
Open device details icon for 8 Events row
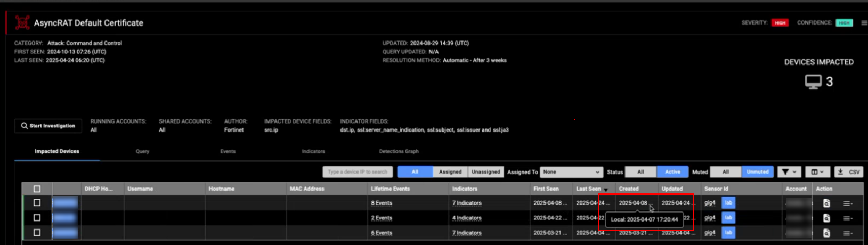click(x=826, y=203)
